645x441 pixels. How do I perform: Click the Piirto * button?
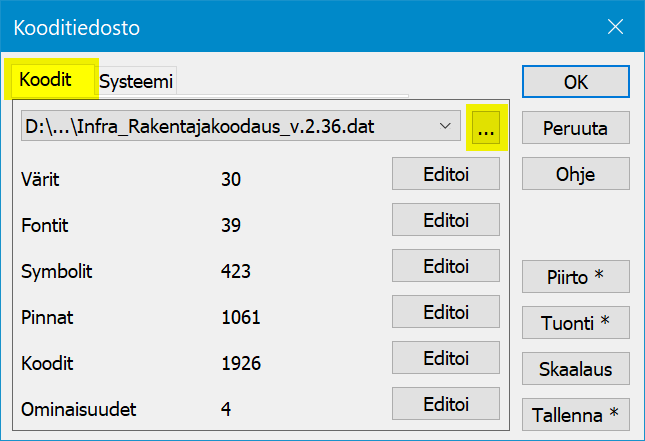(575, 276)
